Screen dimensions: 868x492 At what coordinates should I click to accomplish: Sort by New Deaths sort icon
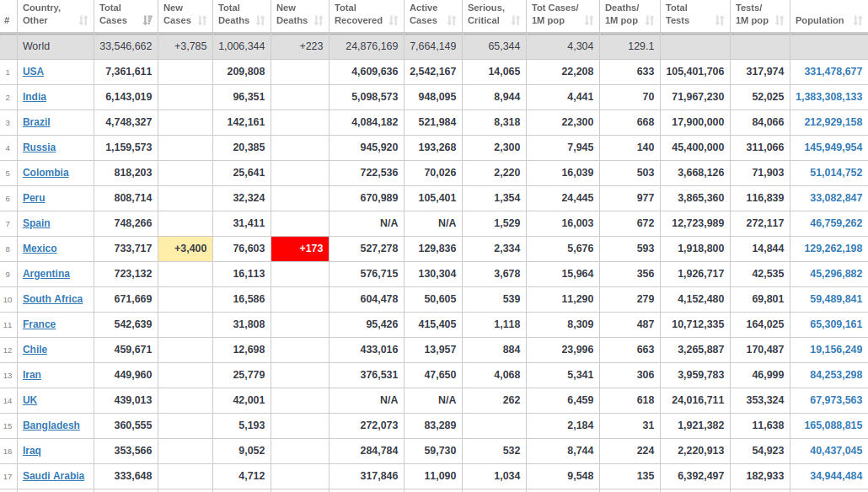[319, 20]
